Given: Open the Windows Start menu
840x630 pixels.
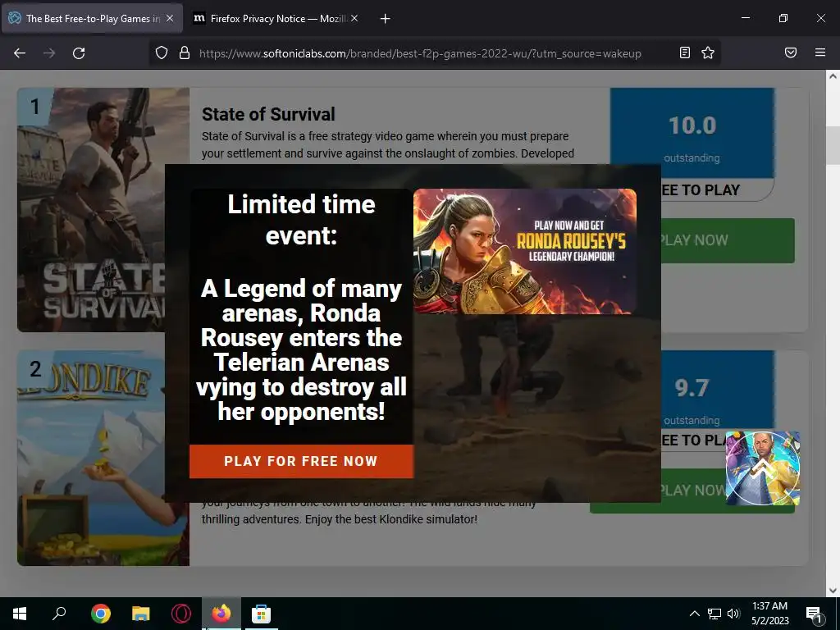Looking at the screenshot, I should 20,614.
